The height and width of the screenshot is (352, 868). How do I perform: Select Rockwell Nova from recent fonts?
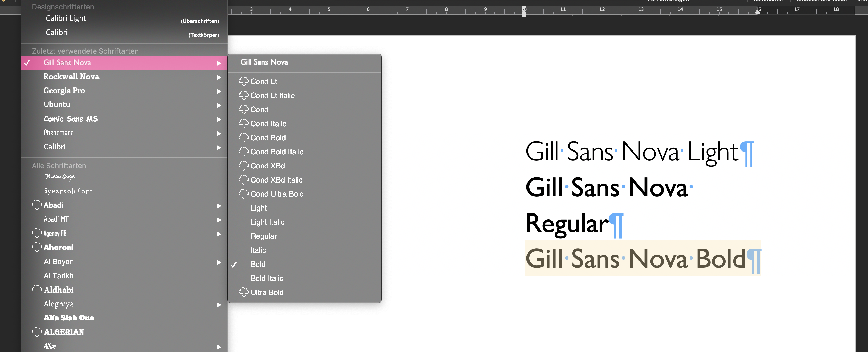click(x=124, y=77)
